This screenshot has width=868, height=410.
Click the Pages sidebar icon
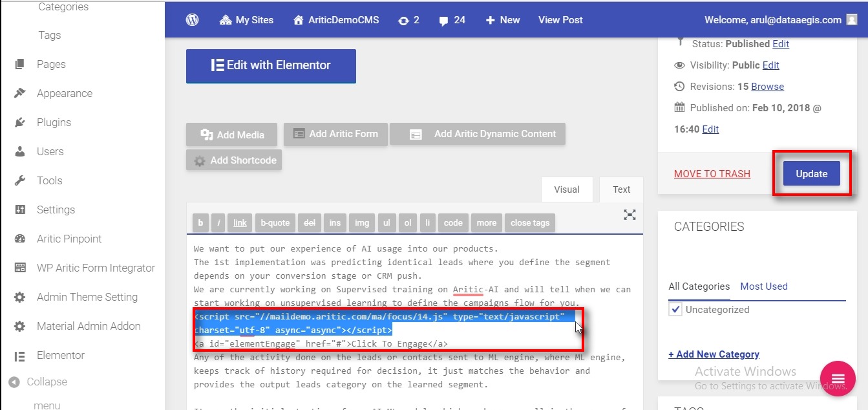tap(20, 64)
